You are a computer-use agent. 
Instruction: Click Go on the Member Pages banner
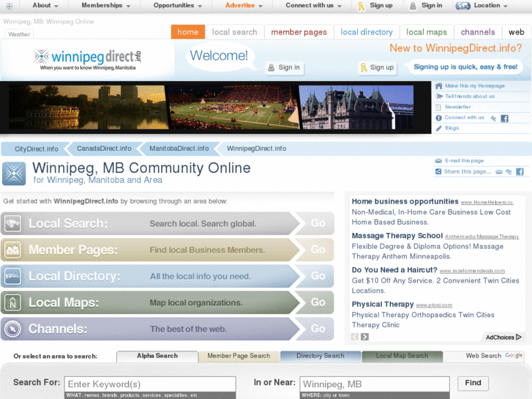coord(318,250)
